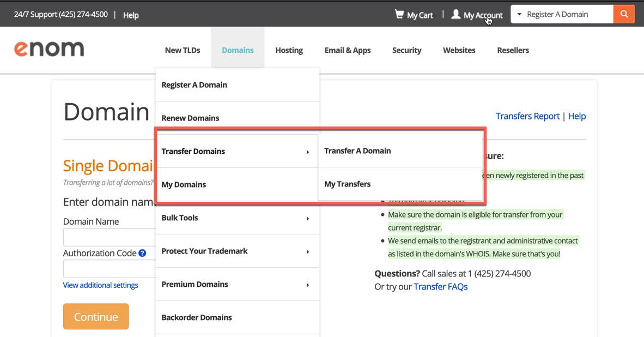Expand the Bulk Tools submenu
The height and width of the screenshot is (337, 644).
(x=308, y=219)
